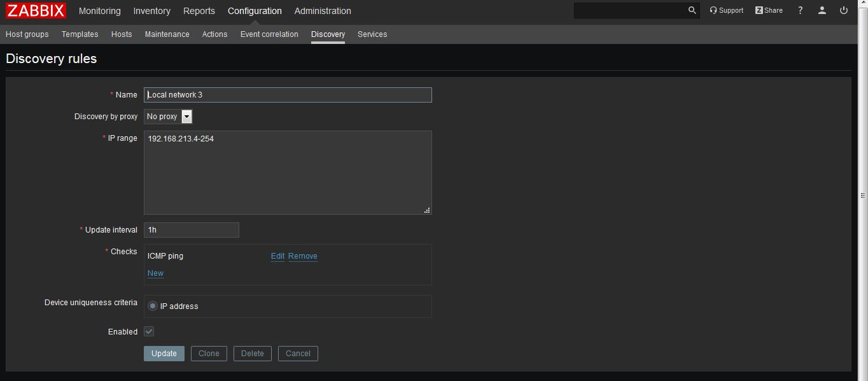868x381 pixels.
Task: Edit the ICMP ping check
Action: (277, 256)
